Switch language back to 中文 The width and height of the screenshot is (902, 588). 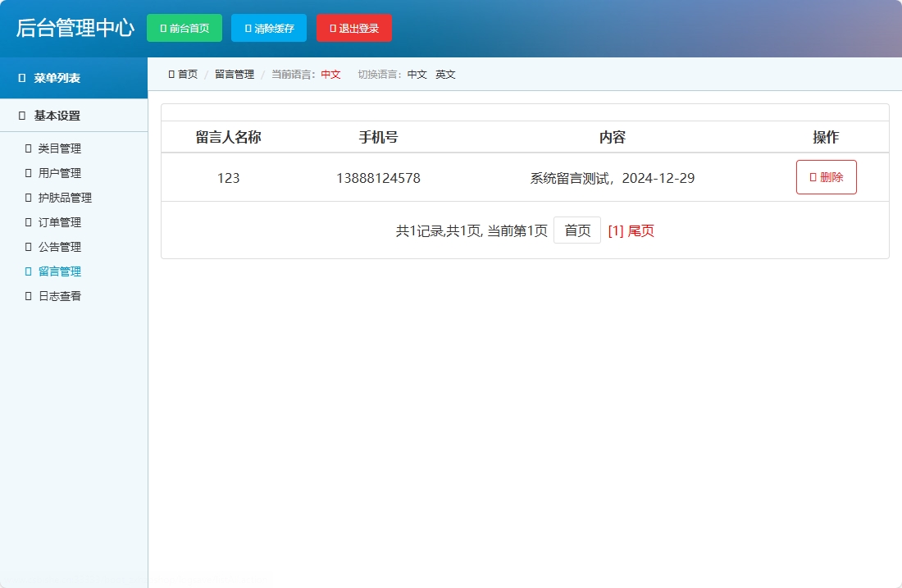coord(417,74)
